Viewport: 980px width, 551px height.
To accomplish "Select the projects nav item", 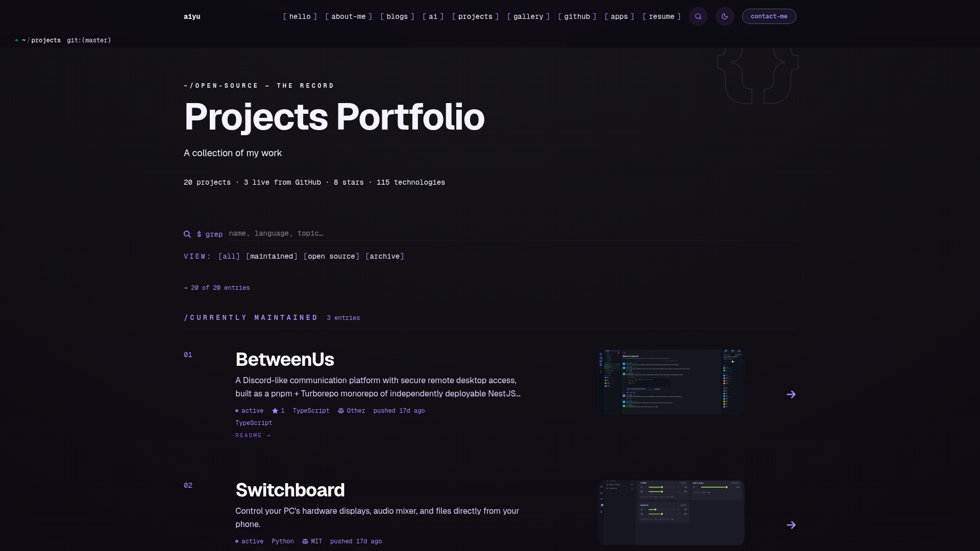I will click(x=475, y=16).
